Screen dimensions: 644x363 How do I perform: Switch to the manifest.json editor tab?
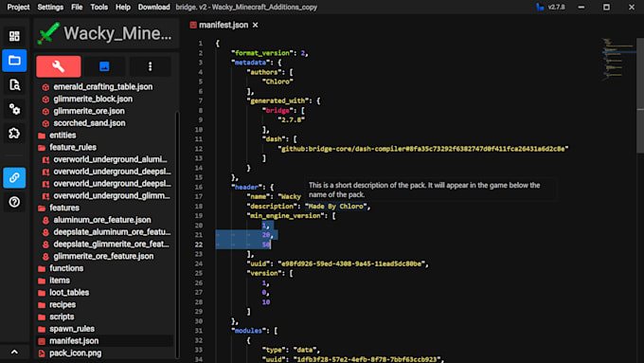(224, 25)
